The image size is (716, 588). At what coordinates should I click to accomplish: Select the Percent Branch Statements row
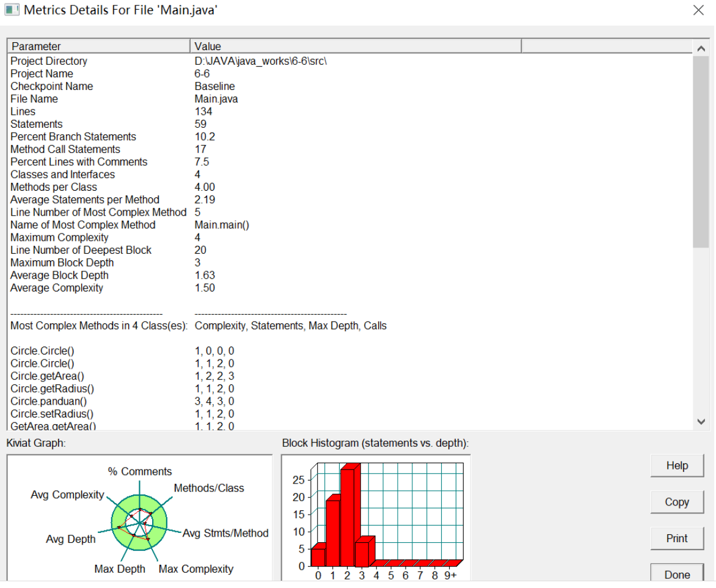point(350,136)
